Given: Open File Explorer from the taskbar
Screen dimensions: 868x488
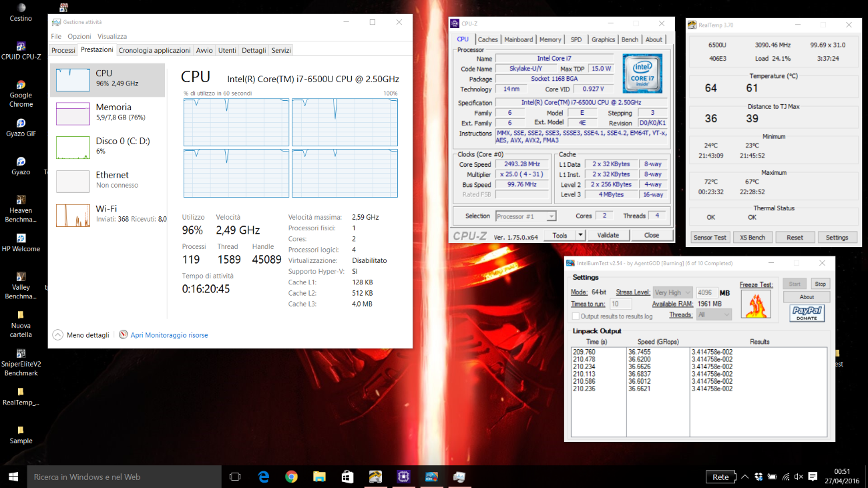Looking at the screenshot, I should tap(319, 477).
